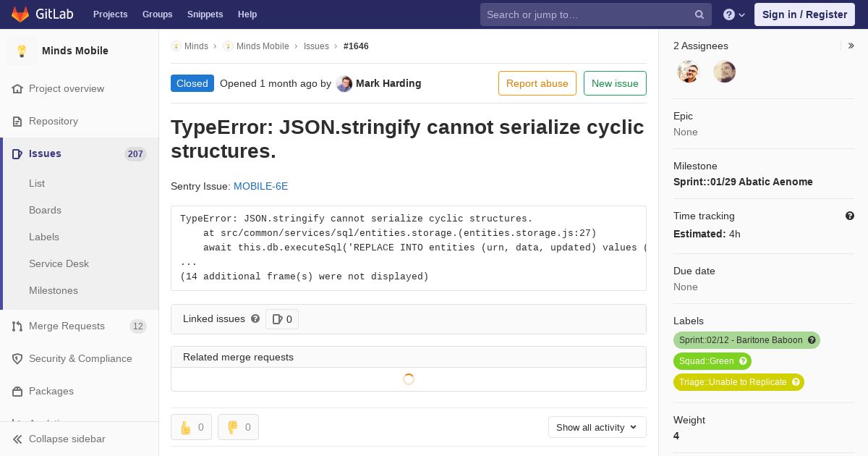
Task: Click help icon on Squad::Green label
Action: (x=743, y=361)
